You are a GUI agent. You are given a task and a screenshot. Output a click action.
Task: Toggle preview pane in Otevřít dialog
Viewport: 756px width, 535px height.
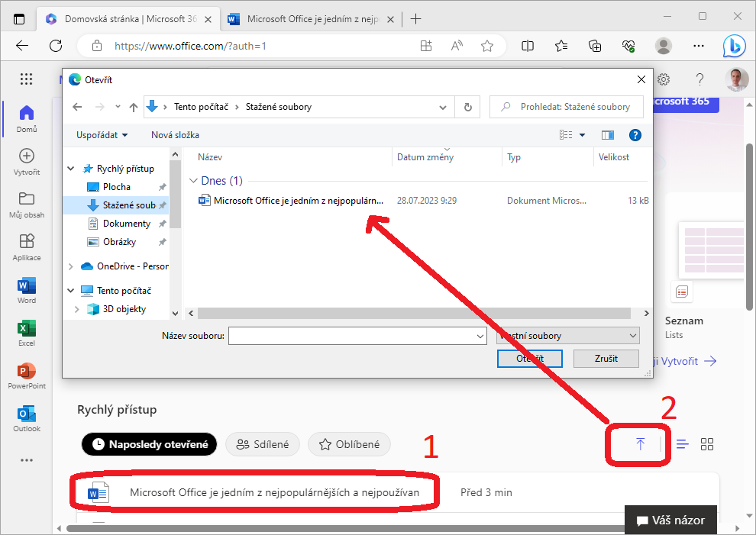point(608,135)
